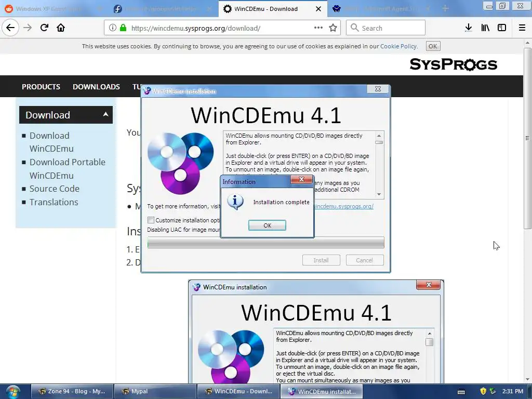
Task: Switch to WinCDEmu installation taskbar button
Action: tap(321, 392)
